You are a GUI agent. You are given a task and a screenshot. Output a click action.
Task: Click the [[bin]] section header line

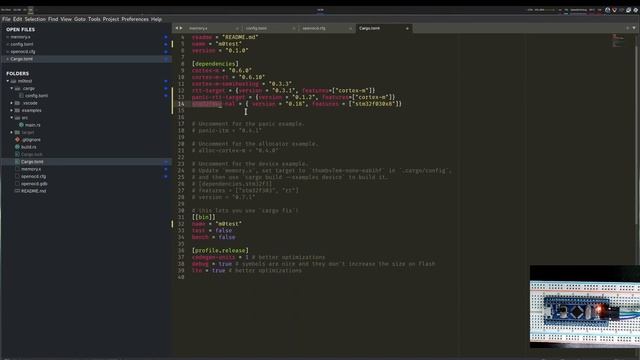coord(203,217)
